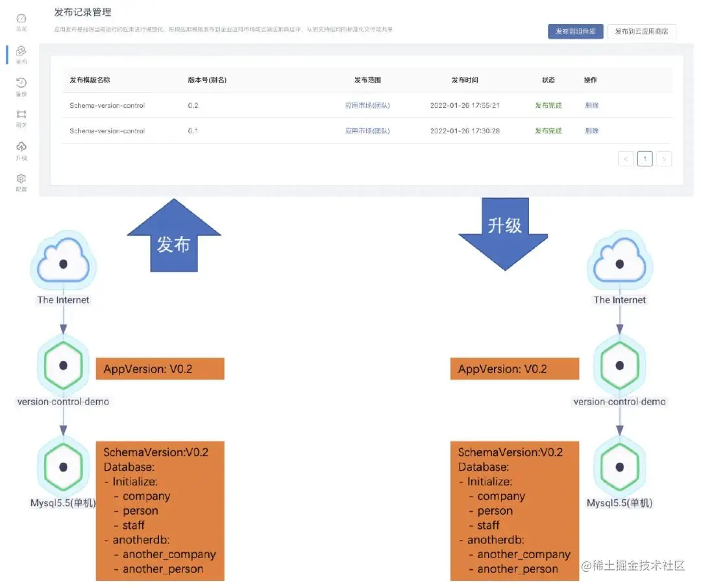Viewport: 701px width, 588px height.
Task: Select page 1 in pagination
Action: tap(645, 159)
